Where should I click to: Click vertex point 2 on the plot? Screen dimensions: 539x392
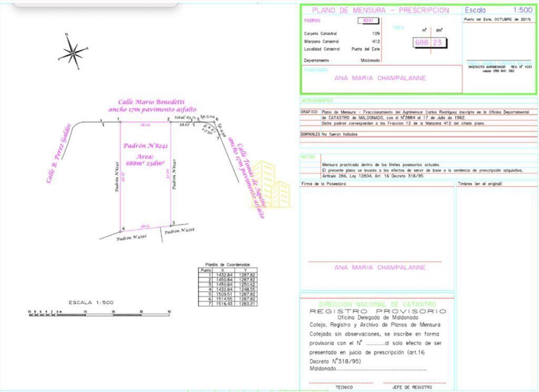point(171,122)
